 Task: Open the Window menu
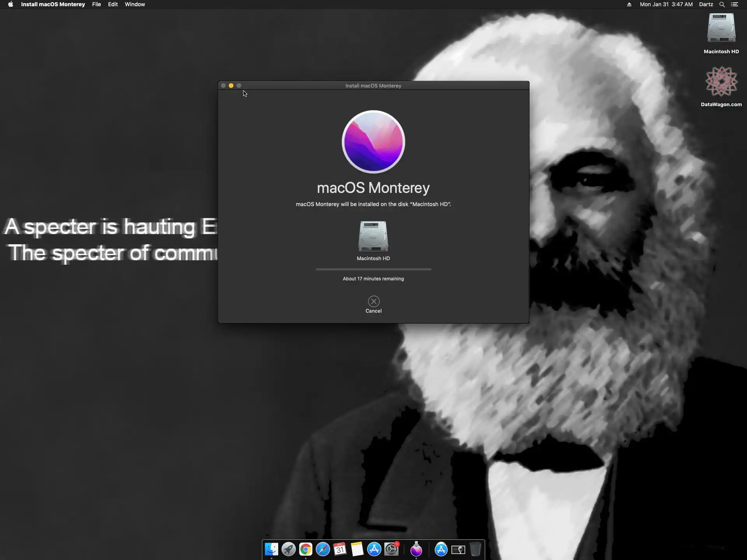[x=135, y=4]
